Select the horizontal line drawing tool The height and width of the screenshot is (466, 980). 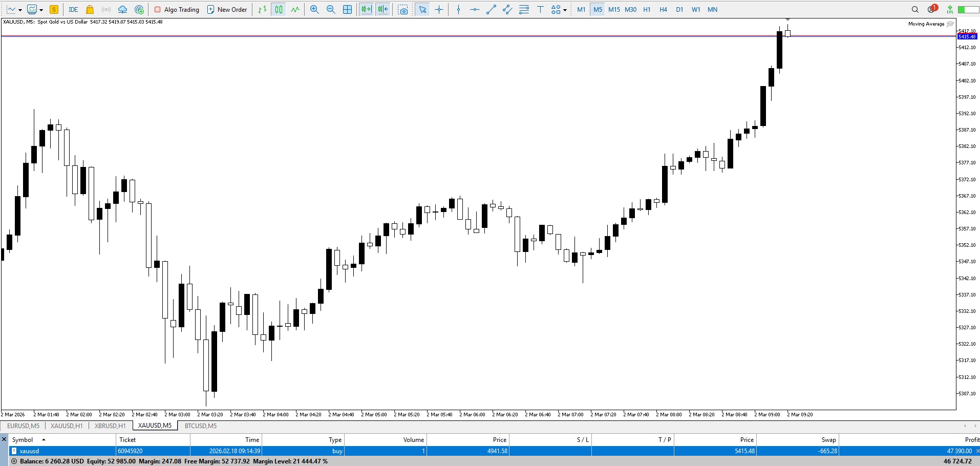[475, 9]
